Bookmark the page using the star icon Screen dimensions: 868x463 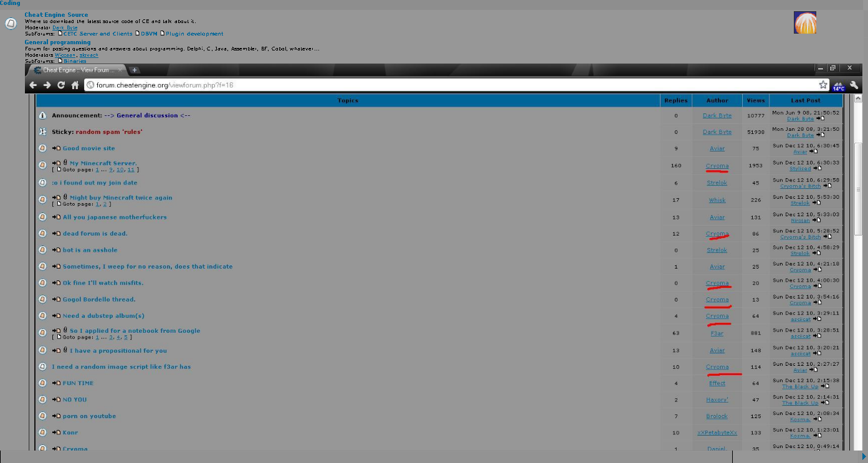(x=823, y=85)
